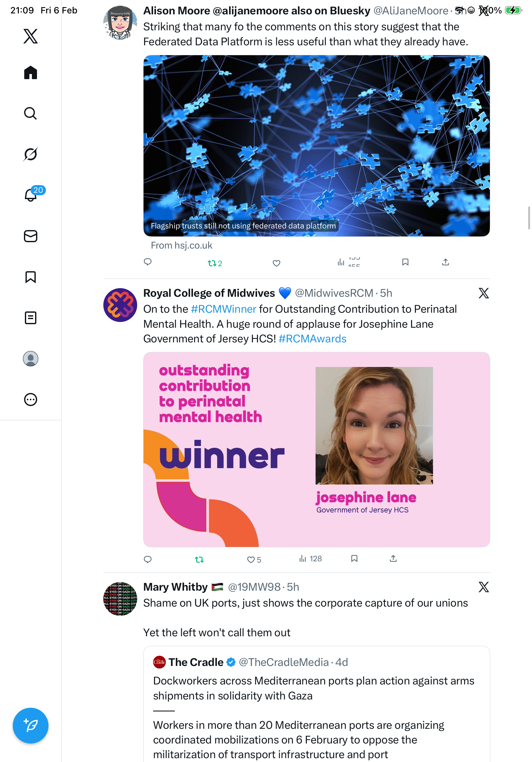This screenshot has width=532, height=762.
Task: Open the #RCMWinner hashtag
Action: point(224,309)
